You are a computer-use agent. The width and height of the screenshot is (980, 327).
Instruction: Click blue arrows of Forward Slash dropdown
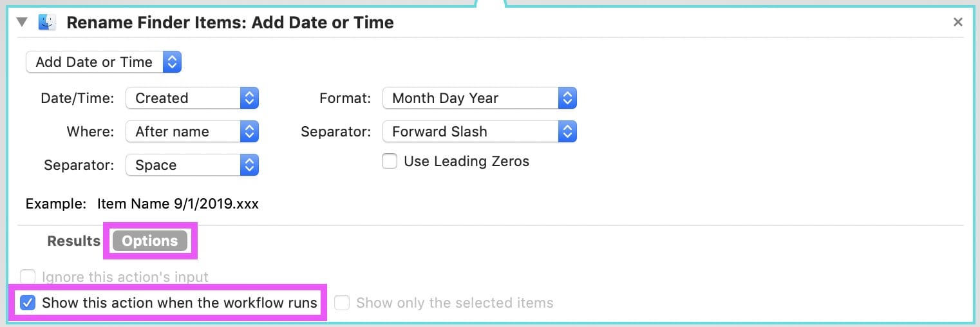click(567, 132)
